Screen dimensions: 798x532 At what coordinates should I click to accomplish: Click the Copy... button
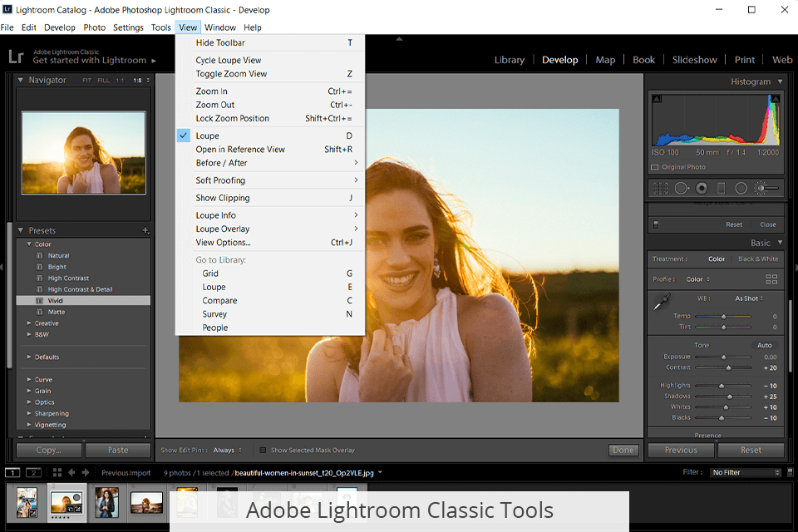[49, 450]
